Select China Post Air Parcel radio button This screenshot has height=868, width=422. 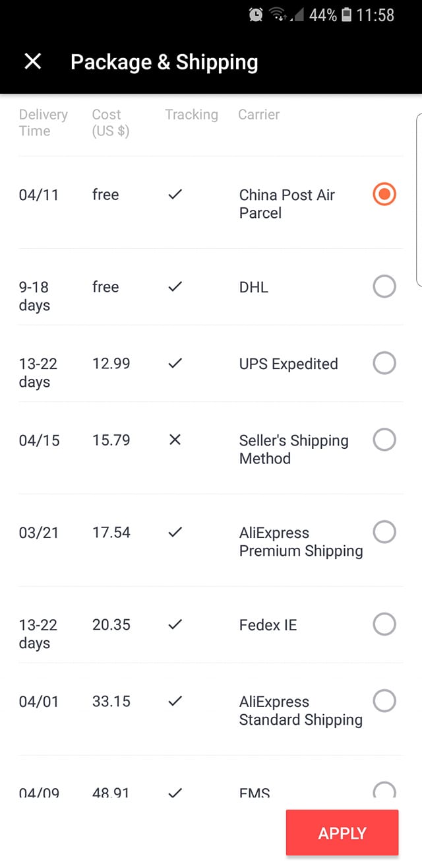pyautogui.click(x=384, y=195)
